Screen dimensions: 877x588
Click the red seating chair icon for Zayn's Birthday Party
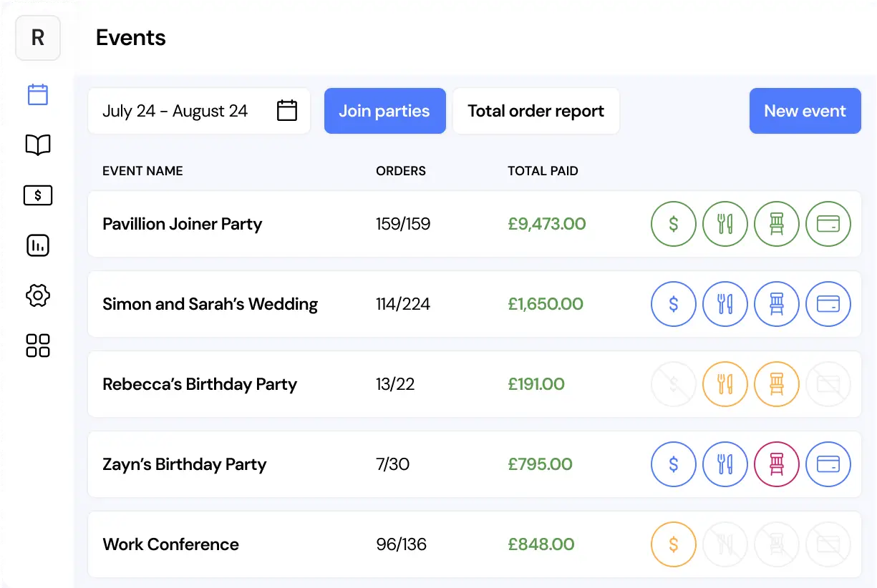click(776, 464)
